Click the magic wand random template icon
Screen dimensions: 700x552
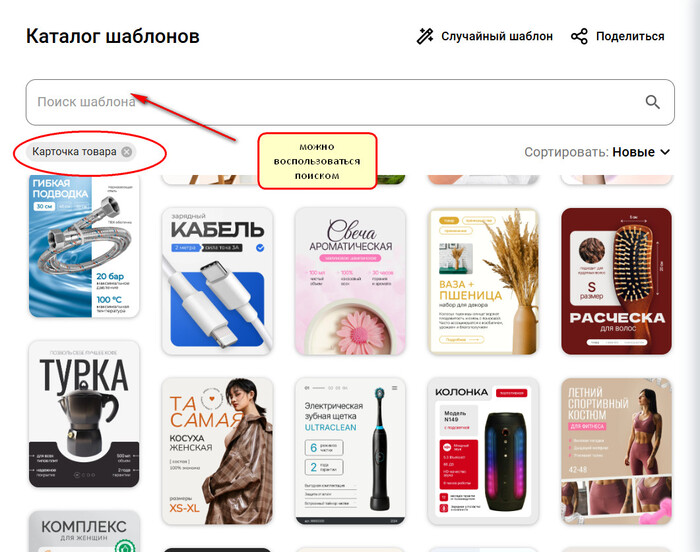(425, 36)
